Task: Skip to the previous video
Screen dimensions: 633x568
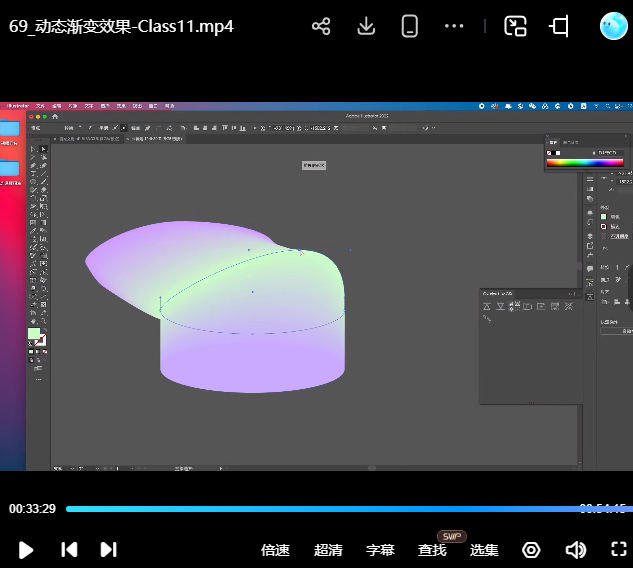Action: (69, 549)
